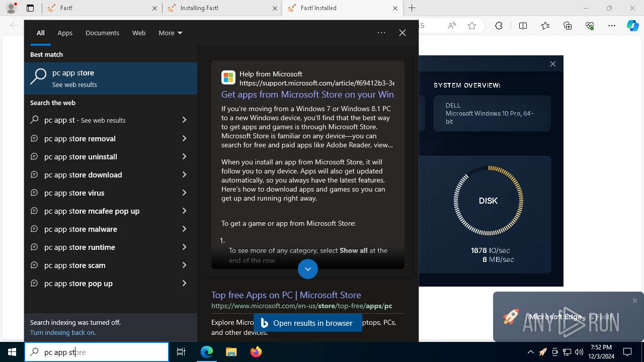Click the Microsoft logo in the help card
The width and height of the screenshot is (644, 362).
(228, 77)
